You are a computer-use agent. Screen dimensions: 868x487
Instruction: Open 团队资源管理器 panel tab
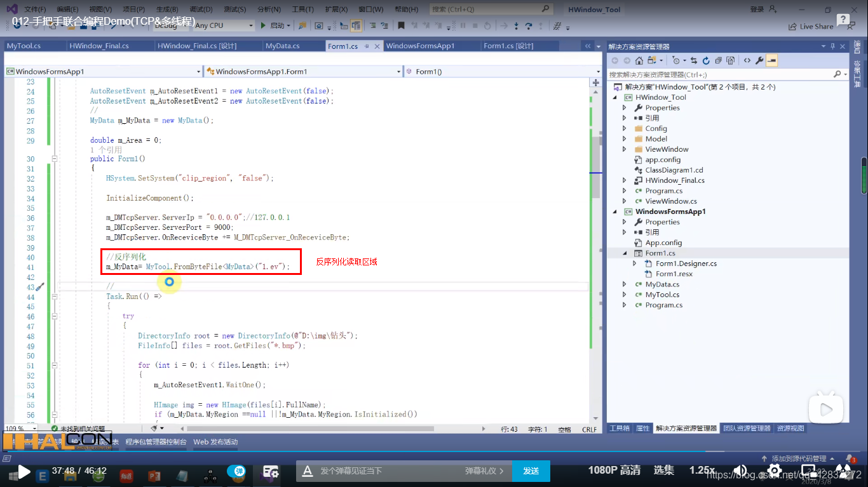coord(747,429)
